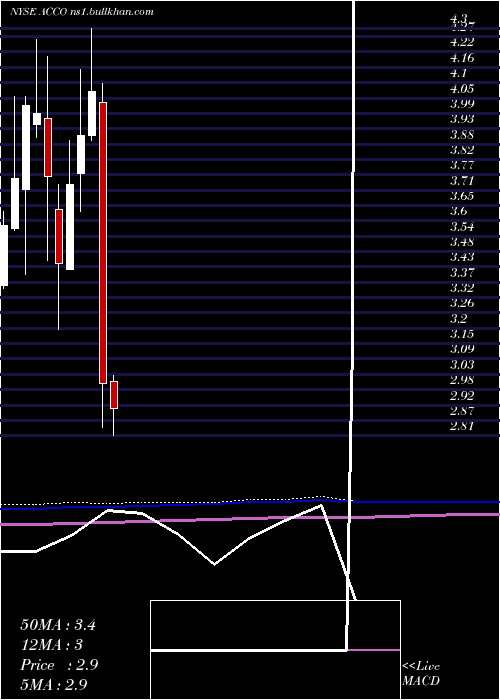Click the 4.05 price axis label
This screenshot has width=500, height=700.
462,88
